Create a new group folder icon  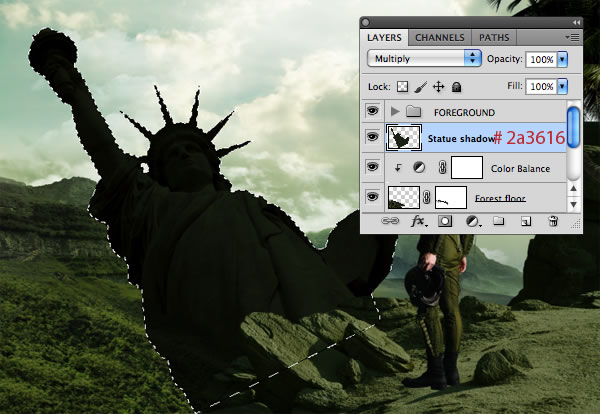pos(498,221)
